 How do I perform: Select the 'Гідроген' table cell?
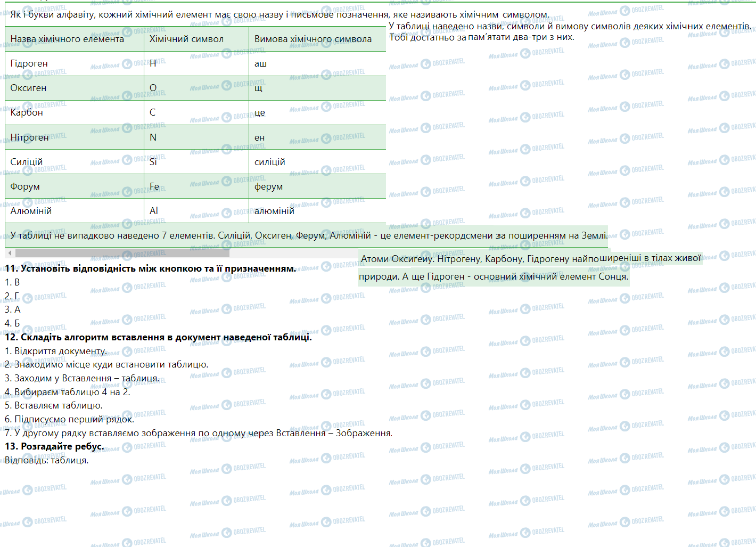[75, 63]
